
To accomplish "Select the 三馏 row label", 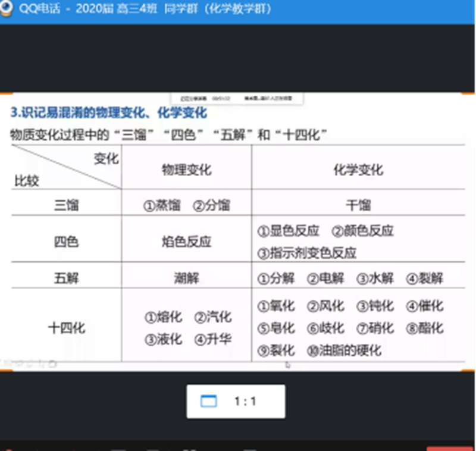I will coord(66,206).
